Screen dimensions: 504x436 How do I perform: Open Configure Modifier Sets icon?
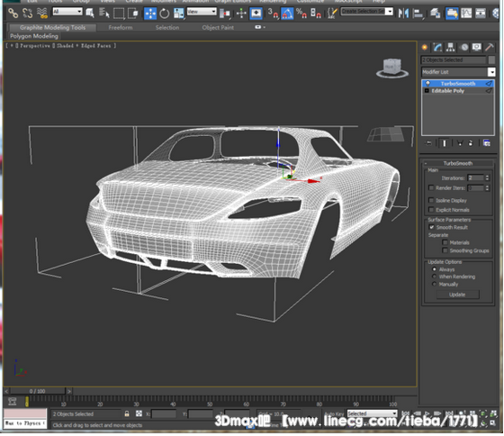(x=487, y=143)
